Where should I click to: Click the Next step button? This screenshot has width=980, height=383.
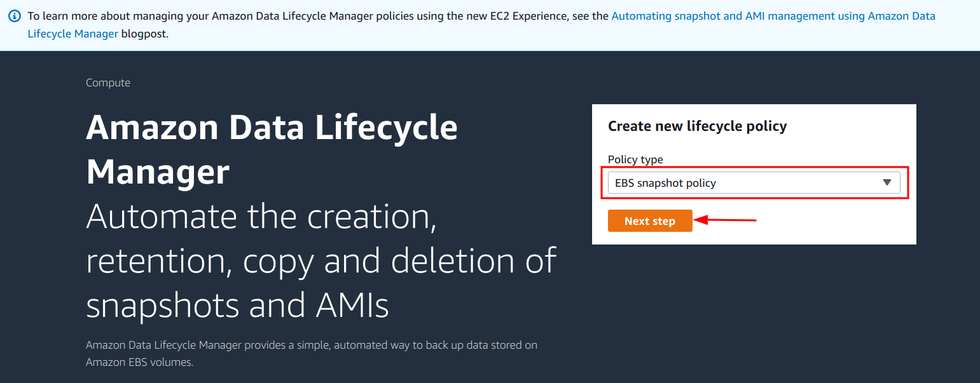coord(650,221)
